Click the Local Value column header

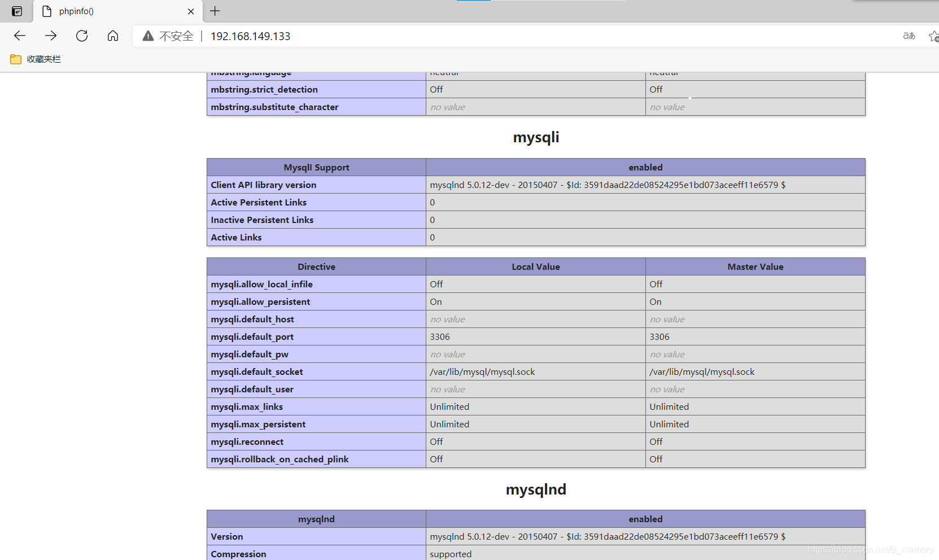point(536,267)
